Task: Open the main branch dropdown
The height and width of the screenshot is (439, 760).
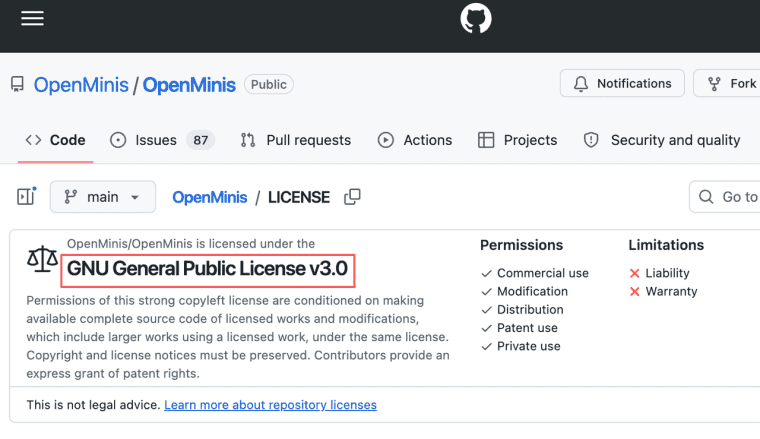Action: pos(103,197)
